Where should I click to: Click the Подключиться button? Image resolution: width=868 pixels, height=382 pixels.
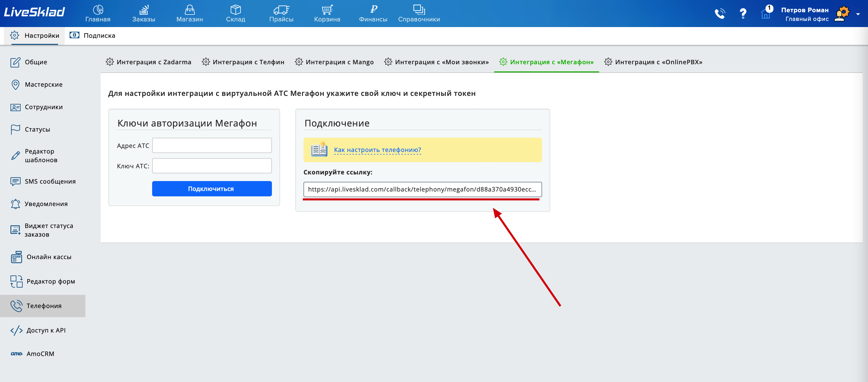click(x=212, y=189)
